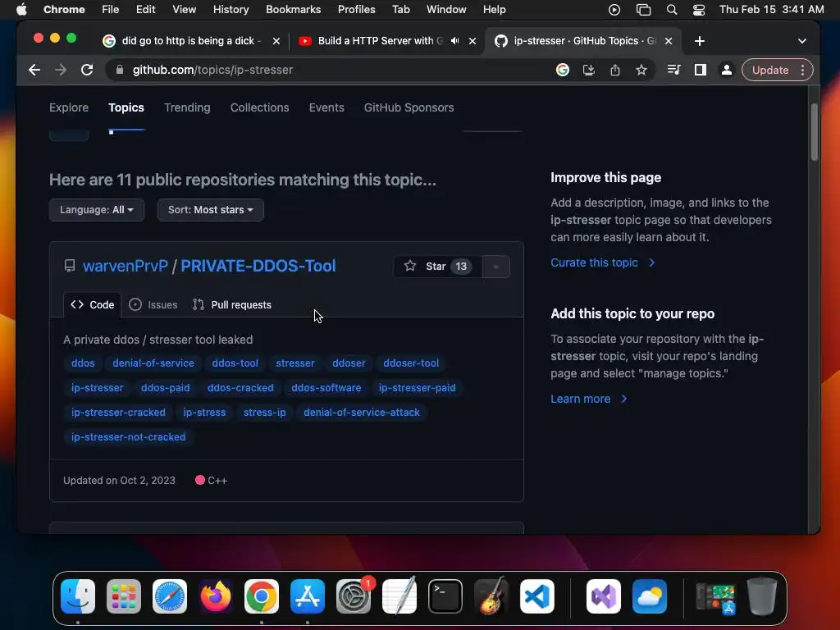The width and height of the screenshot is (840, 630).
Task: Open the 'Learn more' link
Action: click(589, 399)
